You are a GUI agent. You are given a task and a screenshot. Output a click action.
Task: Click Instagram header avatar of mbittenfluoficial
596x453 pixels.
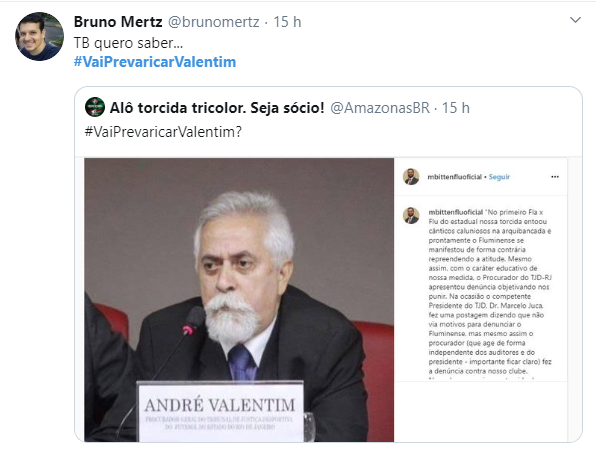(x=411, y=177)
